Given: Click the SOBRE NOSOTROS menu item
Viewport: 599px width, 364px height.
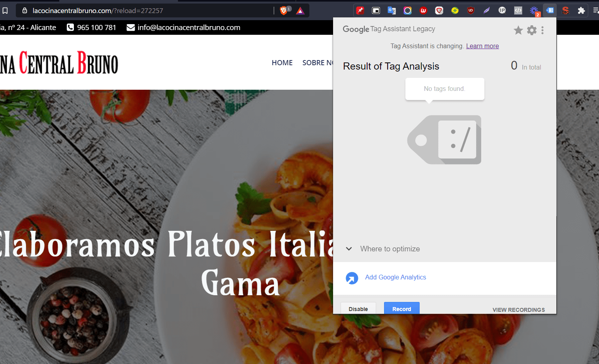Looking at the screenshot, I should 318,63.
